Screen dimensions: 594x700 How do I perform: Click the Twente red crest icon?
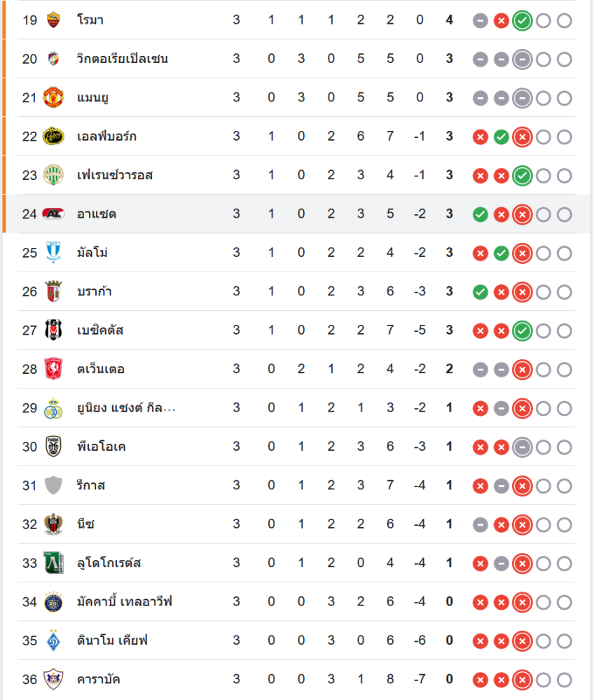[53, 369]
